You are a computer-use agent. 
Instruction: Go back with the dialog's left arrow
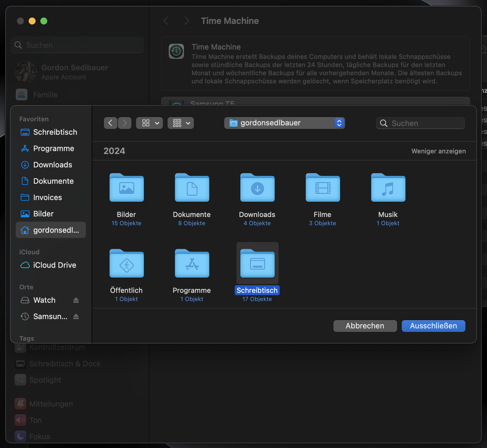point(111,123)
